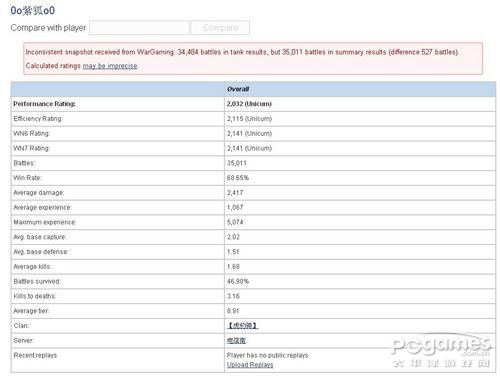Select the 46.98% battles survived value

click(238, 281)
